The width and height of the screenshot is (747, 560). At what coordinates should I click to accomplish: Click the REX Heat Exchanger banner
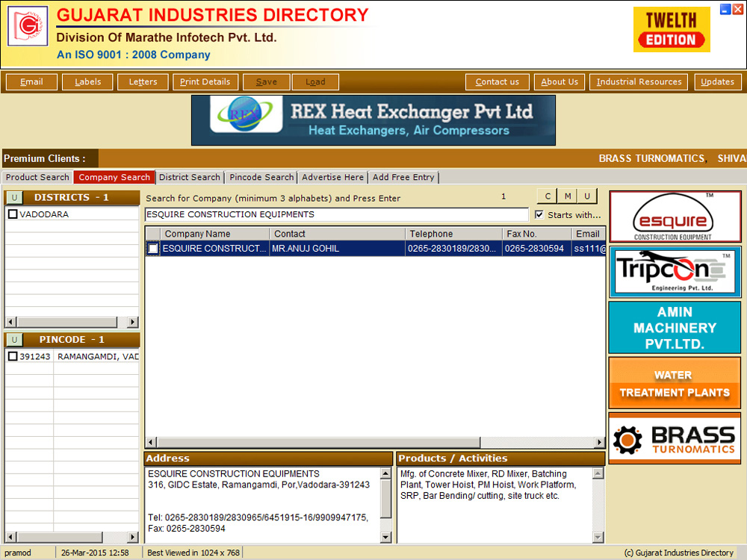(373, 120)
